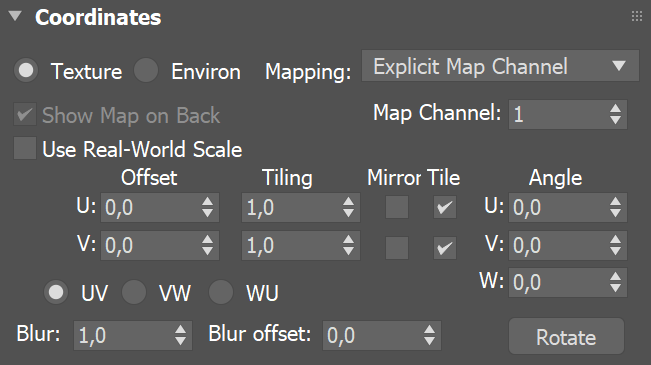Click the W Angle spinner arrows
Screen dimensions: 651x365
pos(615,282)
